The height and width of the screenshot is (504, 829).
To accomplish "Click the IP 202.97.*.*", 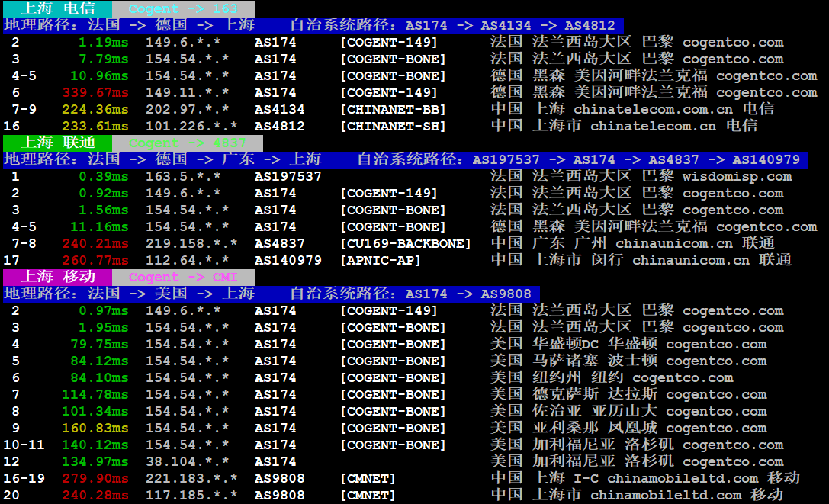I will [x=187, y=110].
